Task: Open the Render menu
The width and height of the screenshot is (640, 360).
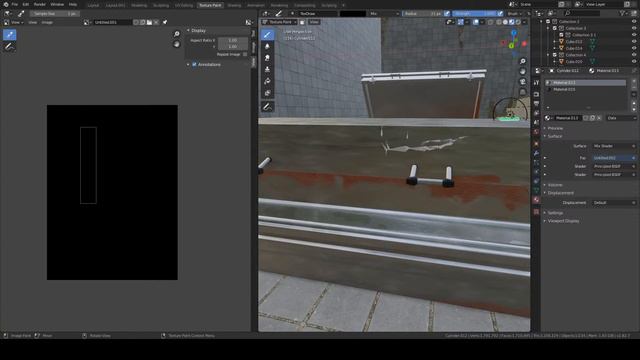Action: 40,4
